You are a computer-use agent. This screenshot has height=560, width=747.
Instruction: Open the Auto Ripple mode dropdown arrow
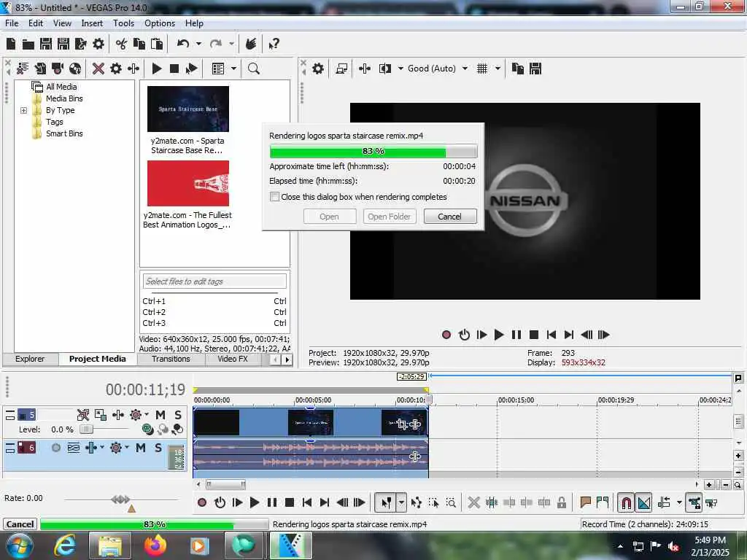(x=679, y=502)
